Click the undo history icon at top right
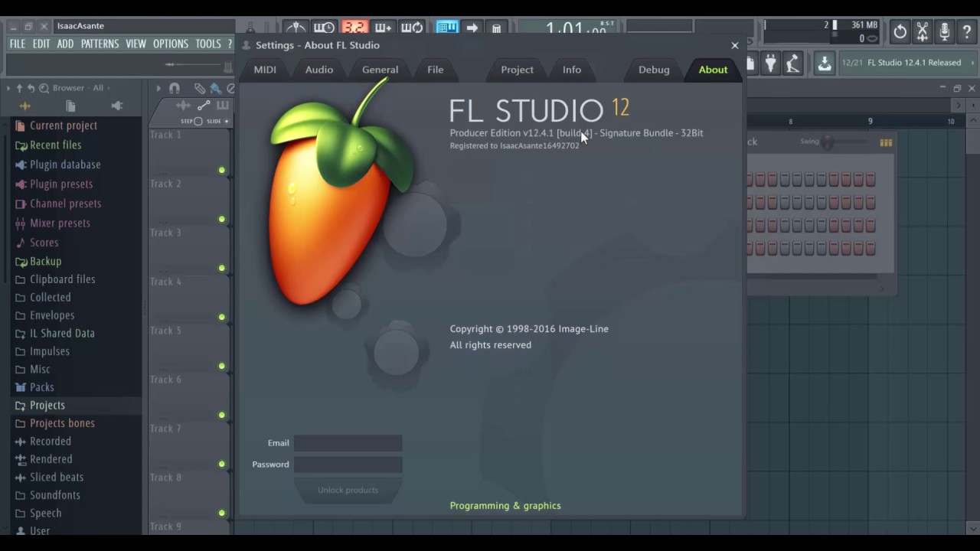The height and width of the screenshot is (551, 980). [x=900, y=31]
